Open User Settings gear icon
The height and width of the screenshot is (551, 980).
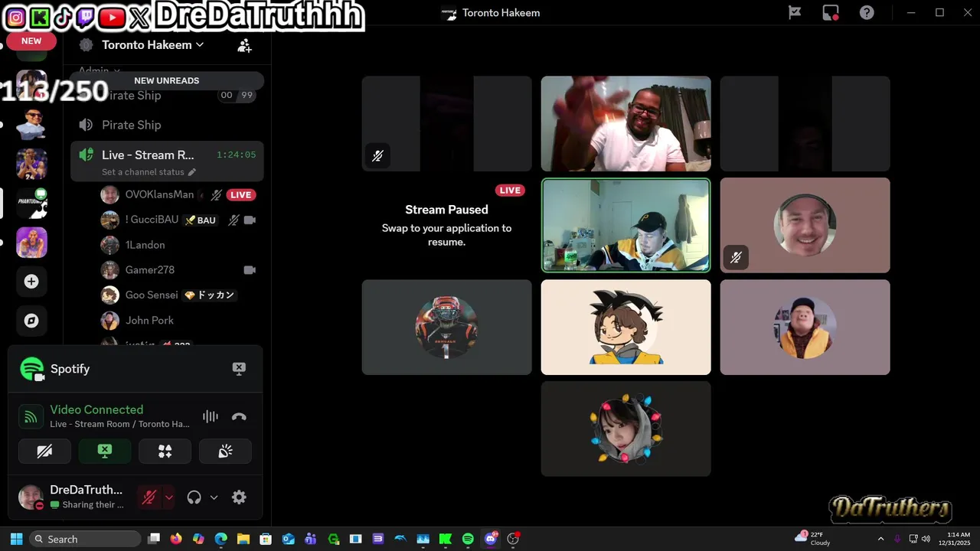click(239, 497)
